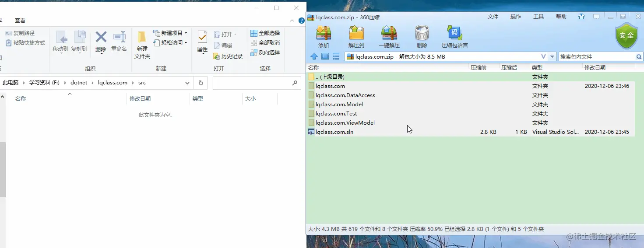The width and height of the screenshot is (644, 248).
Task: Click the 添加 (Add) icon in 360压缩
Action: (x=324, y=33)
